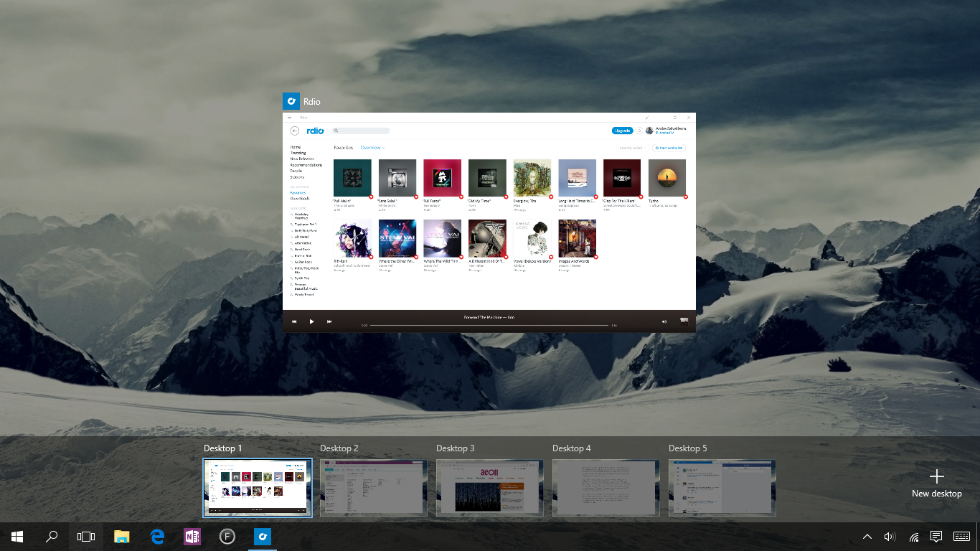Open People in the Rdio sidebar

(x=296, y=171)
